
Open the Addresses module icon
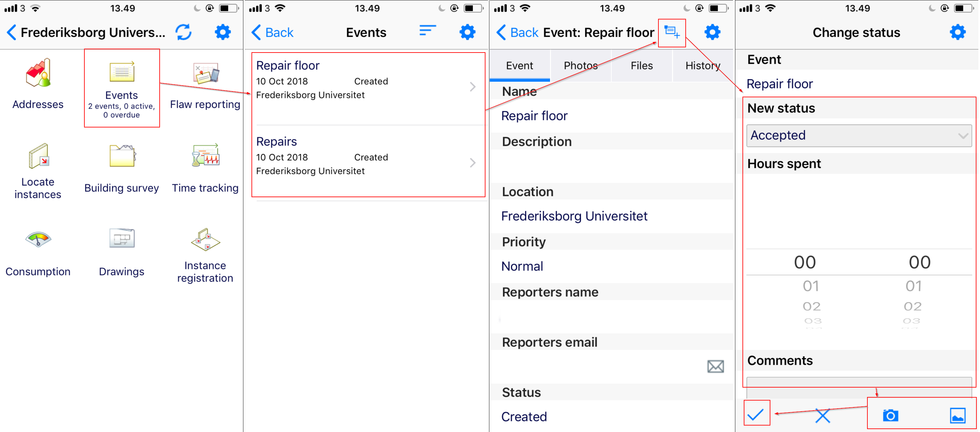click(x=38, y=73)
